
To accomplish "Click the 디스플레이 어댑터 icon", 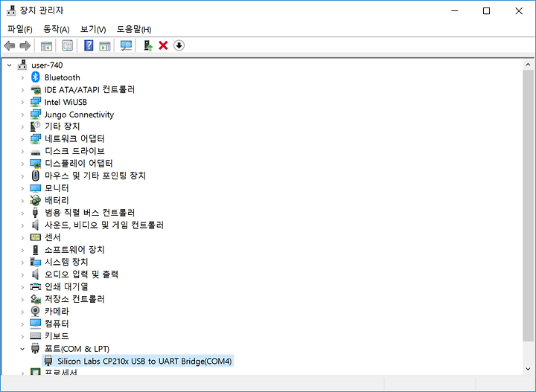I will pos(36,164).
